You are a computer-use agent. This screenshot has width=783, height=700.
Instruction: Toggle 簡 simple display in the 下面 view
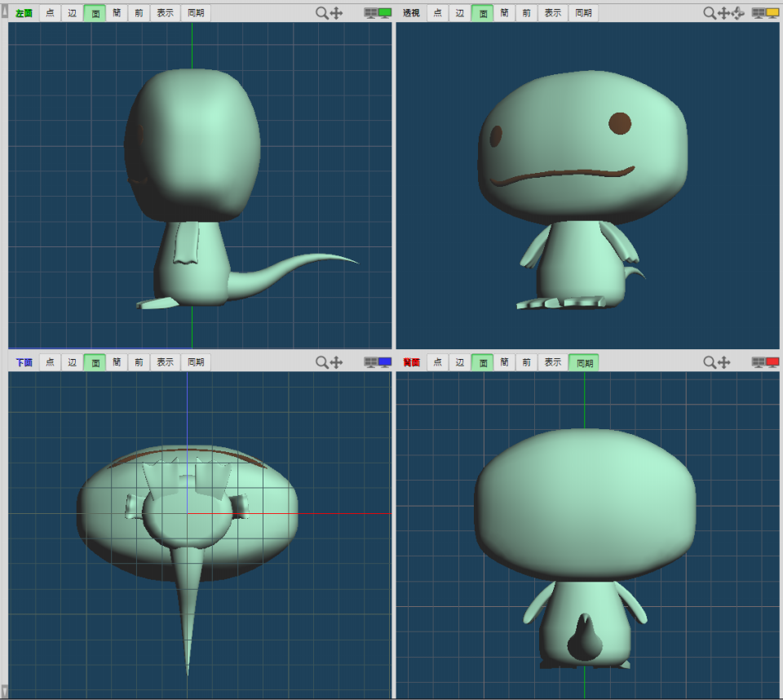click(x=117, y=362)
